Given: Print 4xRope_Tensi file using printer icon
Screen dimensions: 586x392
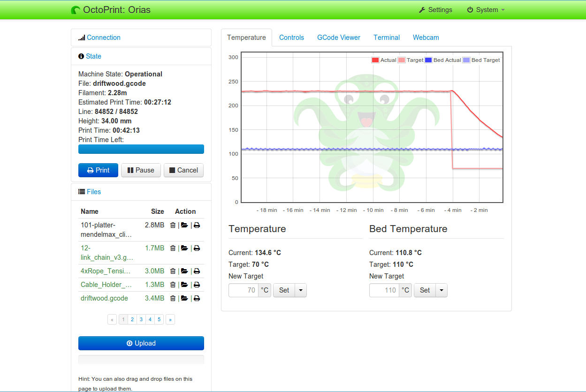Looking at the screenshot, I should (197, 271).
